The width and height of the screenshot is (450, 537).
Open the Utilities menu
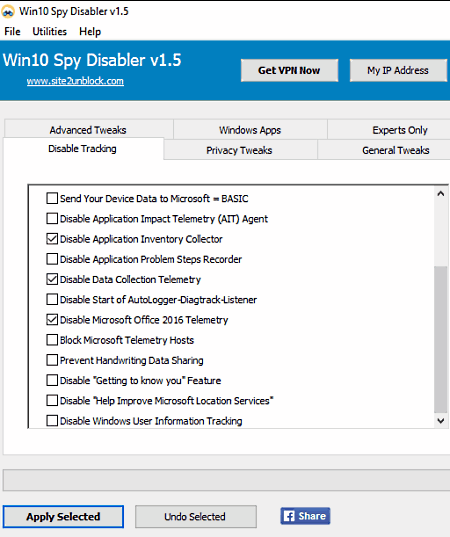(x=50, y=32)
